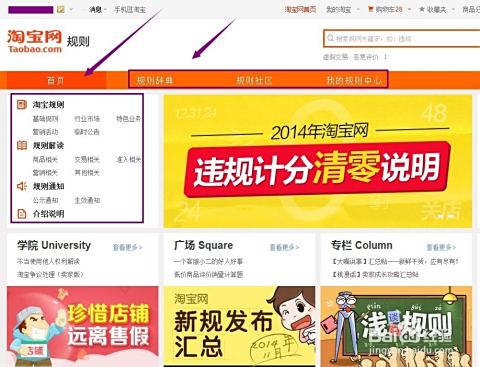
Task: Click the Taobao.com logo
Action: (34, 42)
